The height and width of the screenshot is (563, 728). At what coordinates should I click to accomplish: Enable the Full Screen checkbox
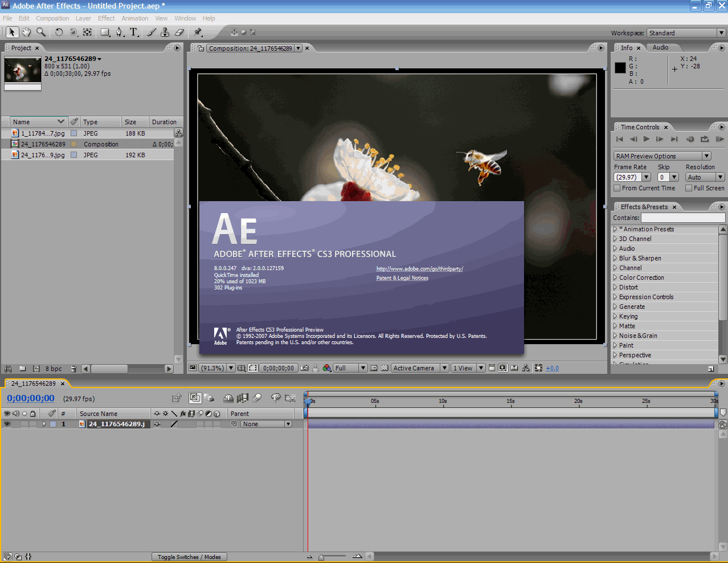tap(689, 188)
